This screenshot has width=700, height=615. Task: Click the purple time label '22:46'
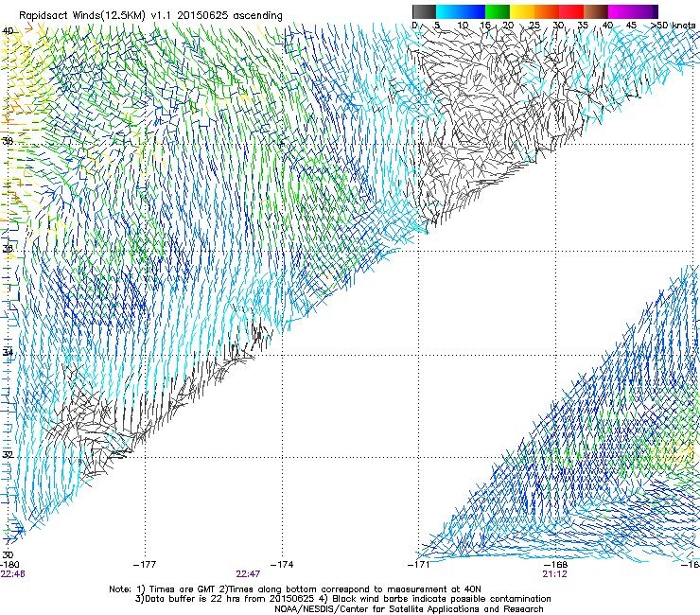pyautogui.click(x=13, y=574)
